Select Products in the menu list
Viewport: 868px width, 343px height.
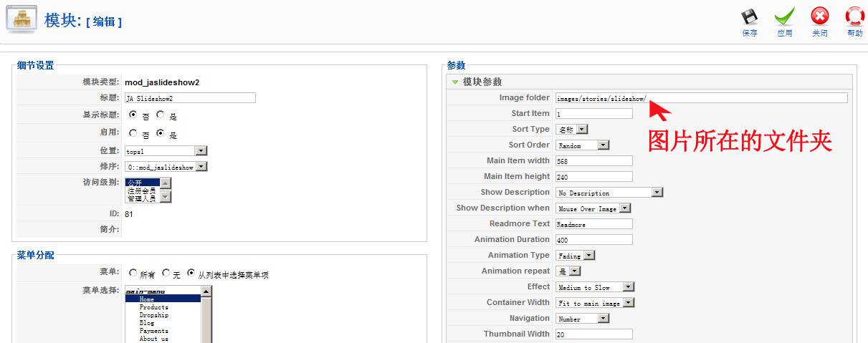[153, 307]
